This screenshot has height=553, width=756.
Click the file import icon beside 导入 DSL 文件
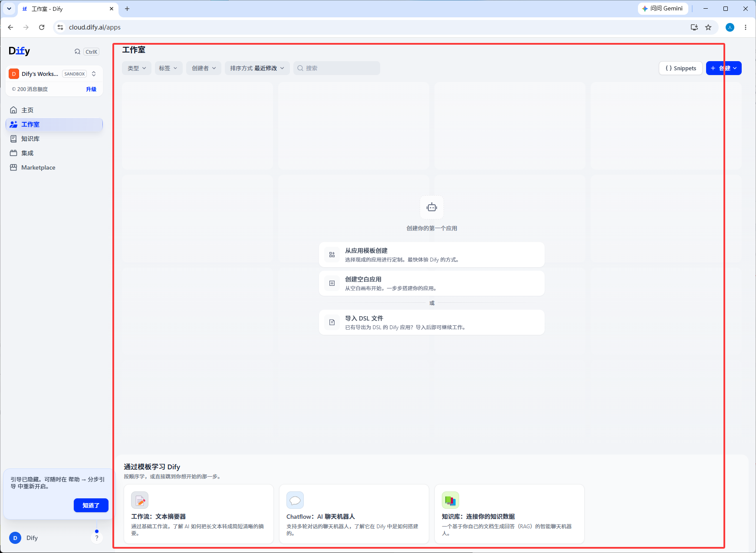332,322
